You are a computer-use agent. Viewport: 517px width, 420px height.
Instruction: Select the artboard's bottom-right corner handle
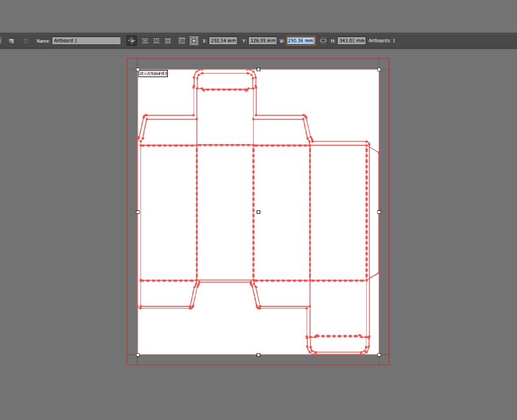click(x=379, y=354)
